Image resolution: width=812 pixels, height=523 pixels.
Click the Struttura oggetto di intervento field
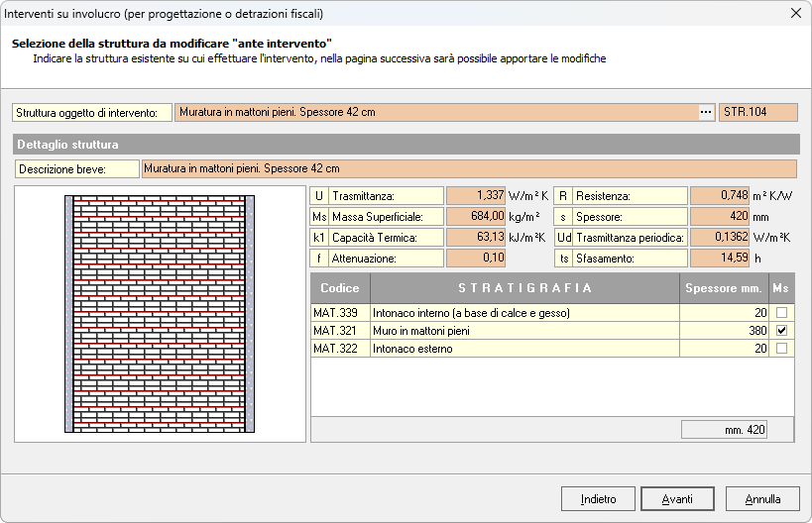(x=436, y=113)
